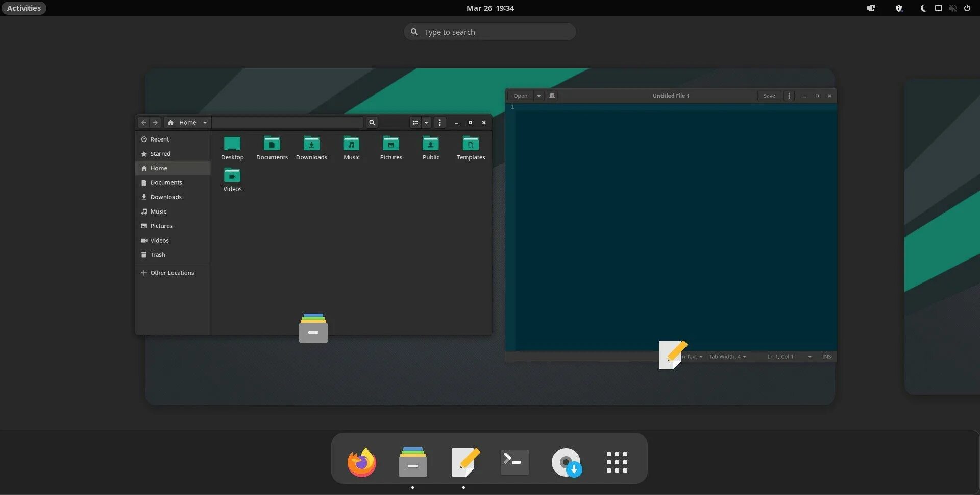
Task: Open the shield icon in top bar
Action: [x=899, y=8]
